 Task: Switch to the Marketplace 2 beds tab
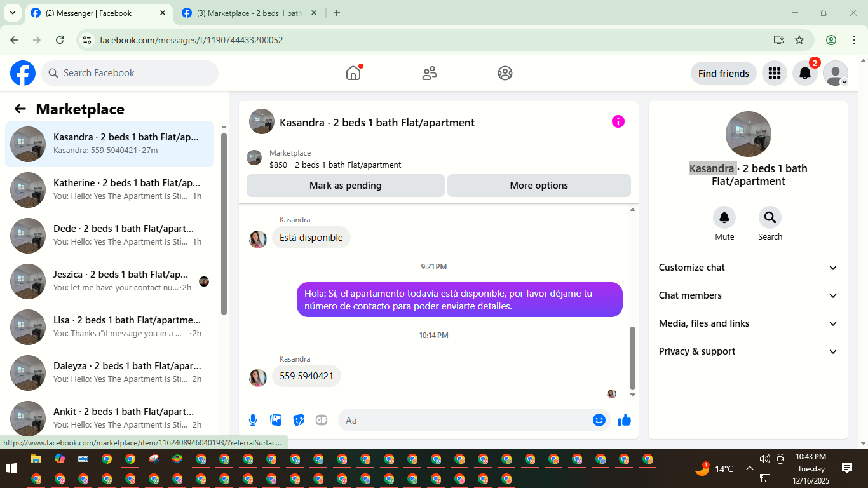click(x=249, y=13)
